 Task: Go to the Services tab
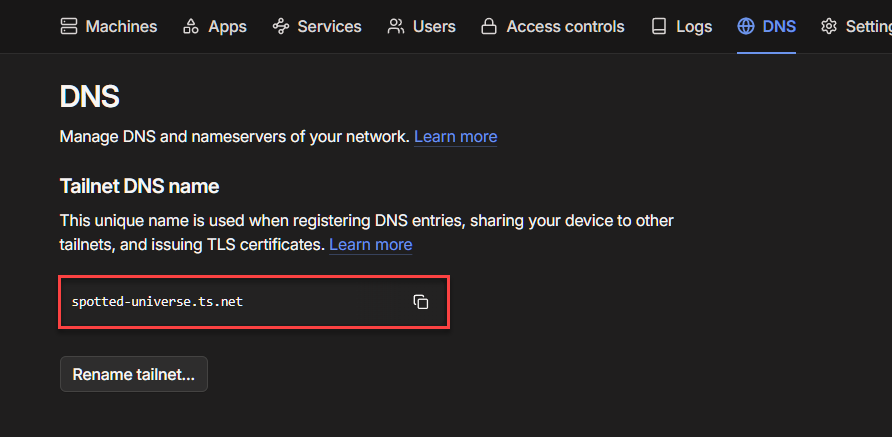click(331, 27)
